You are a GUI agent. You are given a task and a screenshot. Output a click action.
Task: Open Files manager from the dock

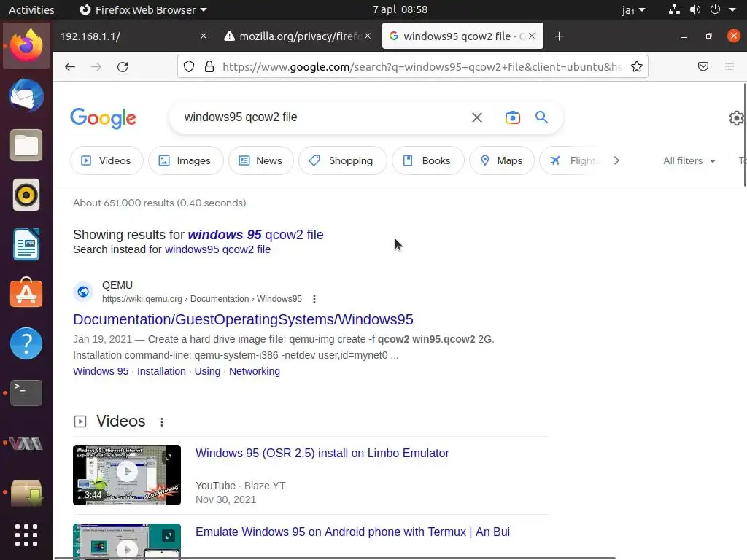[x=26, y=145]
